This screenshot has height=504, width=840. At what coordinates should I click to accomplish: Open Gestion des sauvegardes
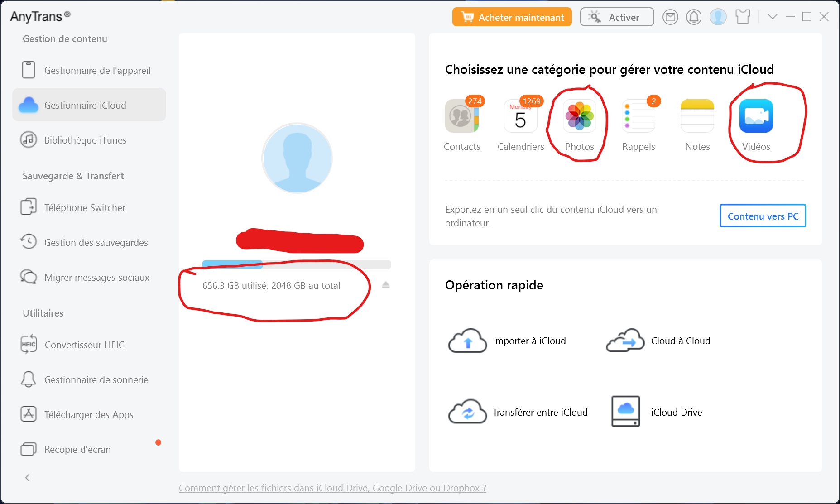pyautogui.click(x=89, y=242)
